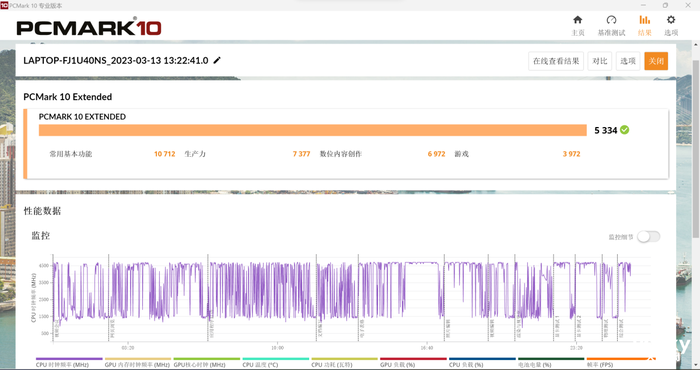Click the 游戏 score 3 972
This screenshot has width=700, height=370.
pos(571,154)
